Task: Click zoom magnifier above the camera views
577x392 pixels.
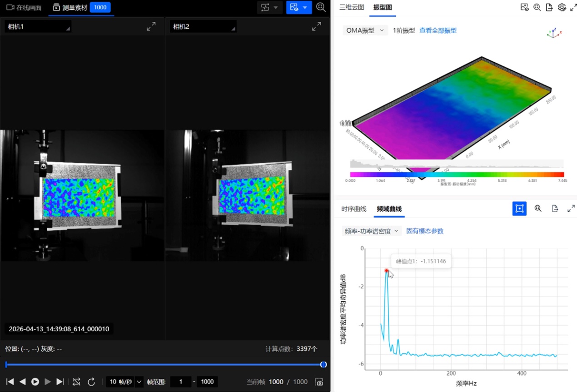Action: click(x=321, y=7)
